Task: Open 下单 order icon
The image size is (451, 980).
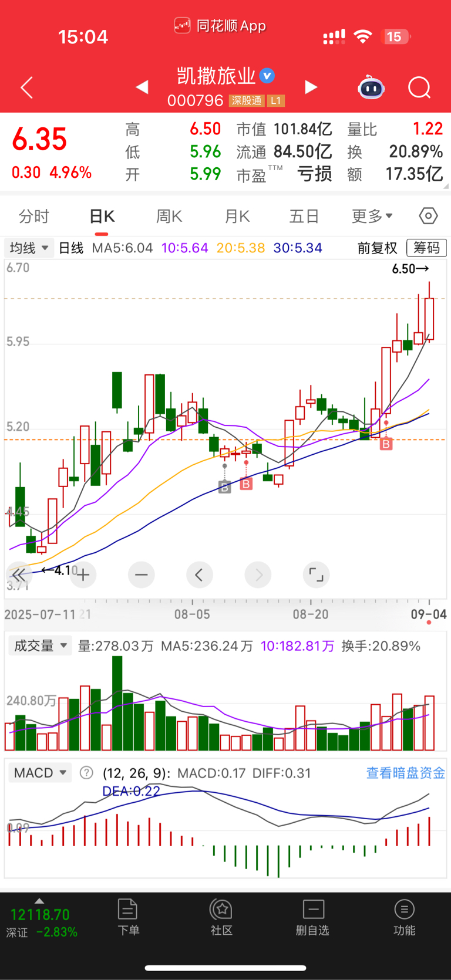Action: [128, 917]
